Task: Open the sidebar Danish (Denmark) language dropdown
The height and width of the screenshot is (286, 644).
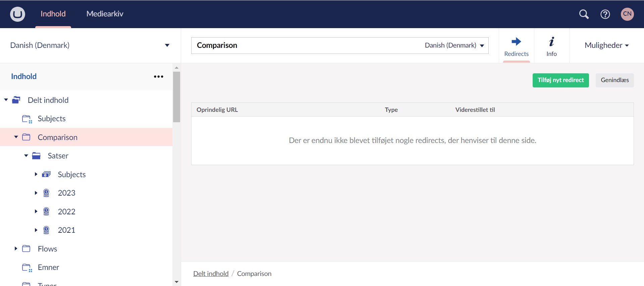Action: pos(167,45)
